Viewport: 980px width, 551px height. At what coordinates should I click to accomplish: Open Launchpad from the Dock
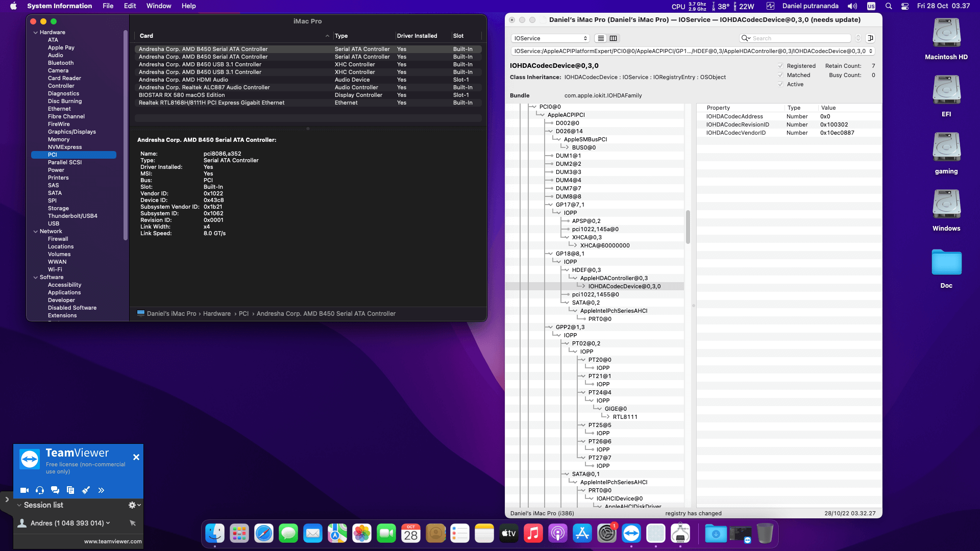pyautogui.click(x=239, y=534)
